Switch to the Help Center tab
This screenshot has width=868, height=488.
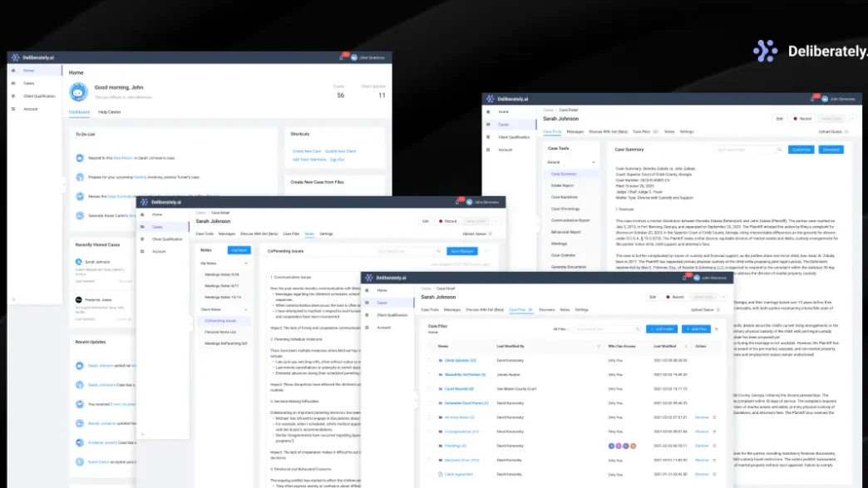(x=109, y=111)
